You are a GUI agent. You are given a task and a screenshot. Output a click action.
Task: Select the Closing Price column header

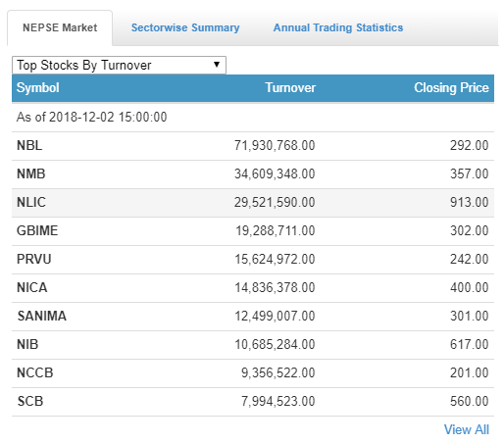pyautogui.click(x=451, y=87)
